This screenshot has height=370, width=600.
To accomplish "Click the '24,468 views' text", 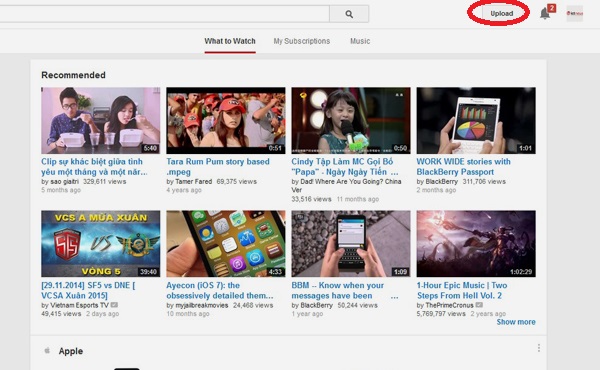I will point(253,305).
